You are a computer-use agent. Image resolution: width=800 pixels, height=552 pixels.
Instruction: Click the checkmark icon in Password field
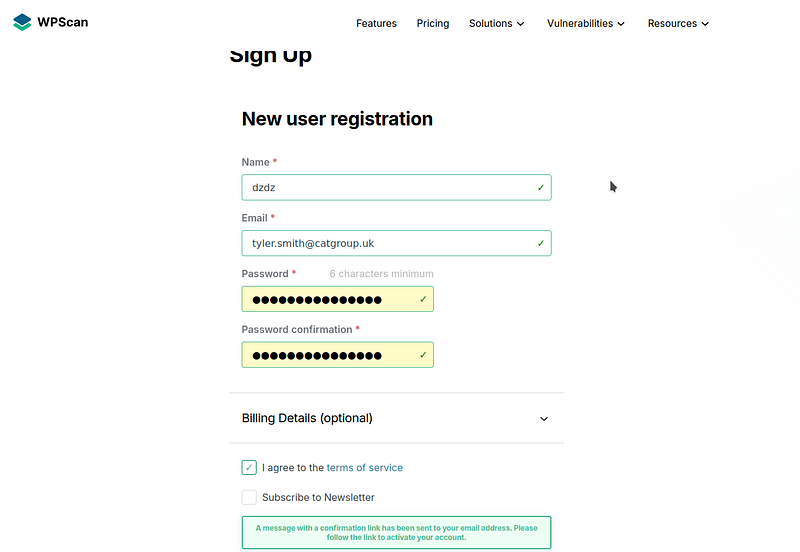coord(423,299)
